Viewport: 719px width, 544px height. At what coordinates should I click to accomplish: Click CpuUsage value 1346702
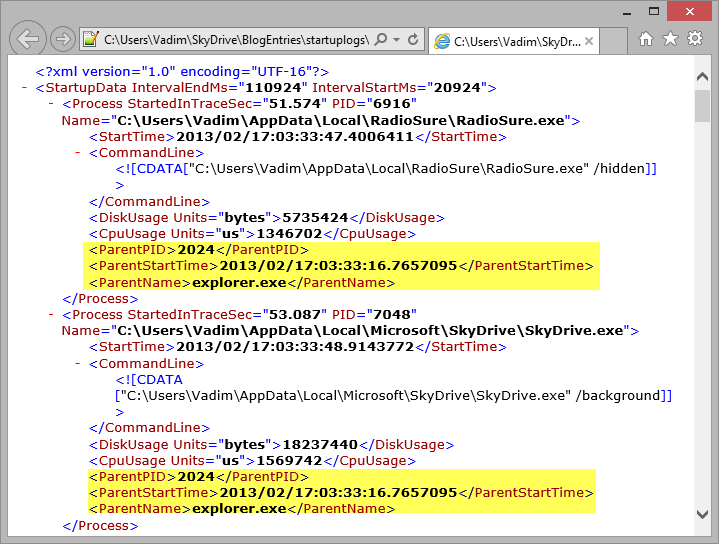(x=289, y=234)
